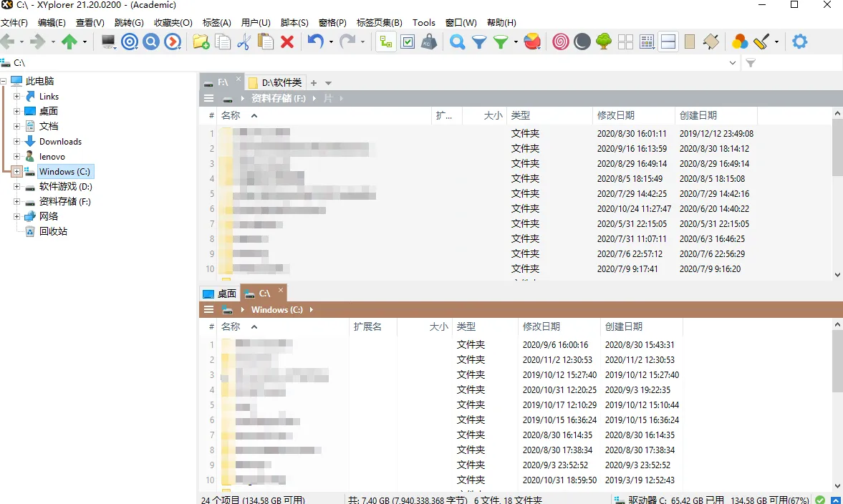The width and height of the screenshot is (843, 504).
Task: Sort top pane by 修改日期 column header
Action: point(615,115)
